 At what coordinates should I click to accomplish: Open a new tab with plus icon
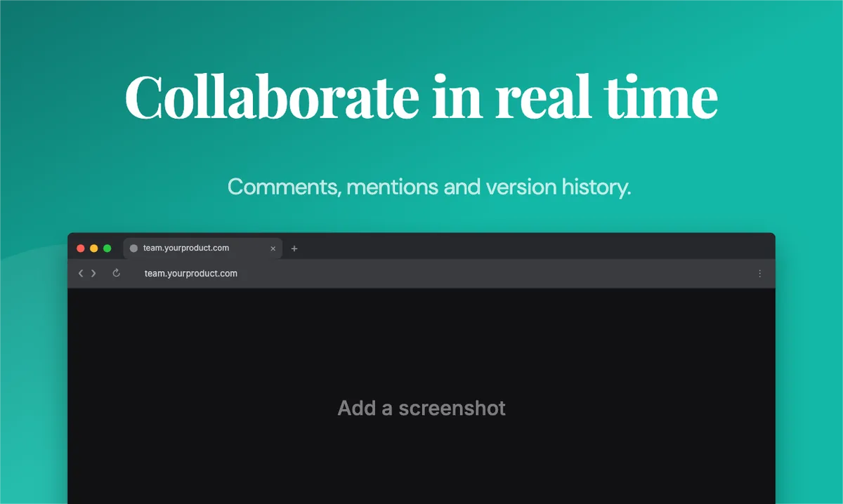point(294,248)
